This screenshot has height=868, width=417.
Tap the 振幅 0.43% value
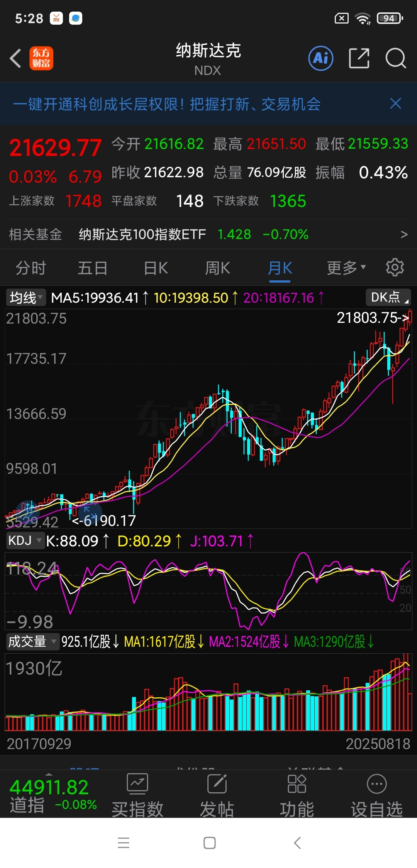click(383, 172)
